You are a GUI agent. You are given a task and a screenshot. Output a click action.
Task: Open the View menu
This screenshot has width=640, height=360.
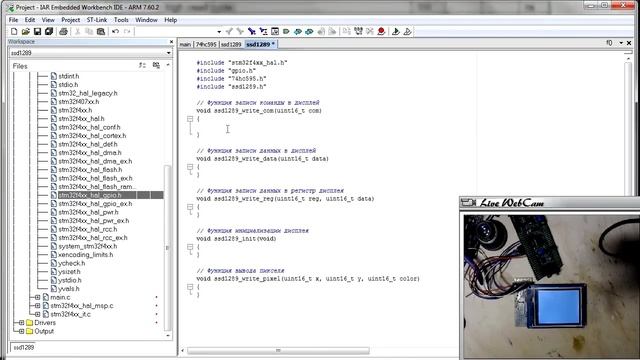tap(48, 20)
